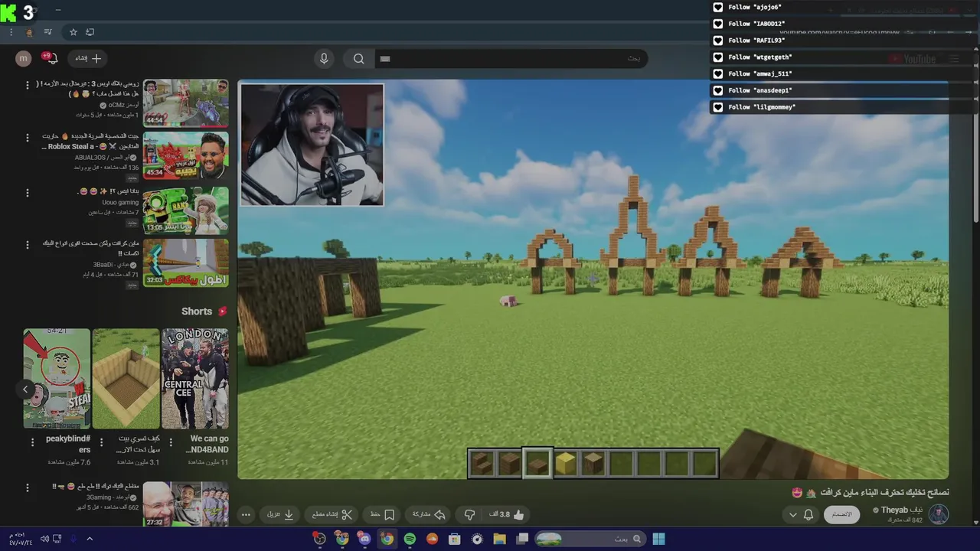Save the video using the bookmark button
The height and width of the screenshot is (551, 980).
tap(383, 514)
